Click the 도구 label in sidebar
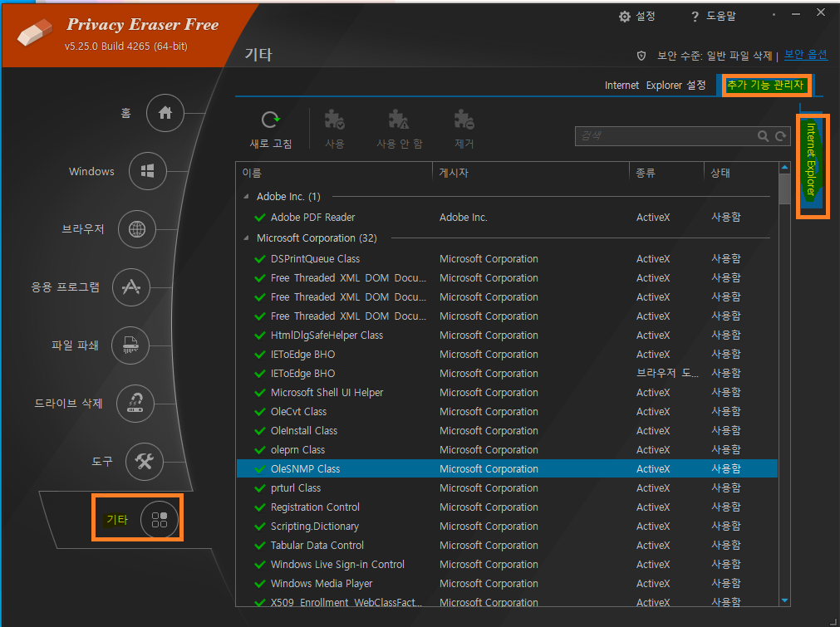The image size is (840, 627). (x=102, y=461)
